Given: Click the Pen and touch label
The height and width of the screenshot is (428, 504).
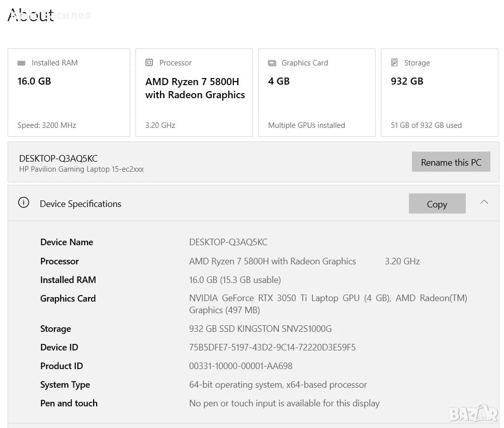Looking at the screenshot, I should [69, 403].
